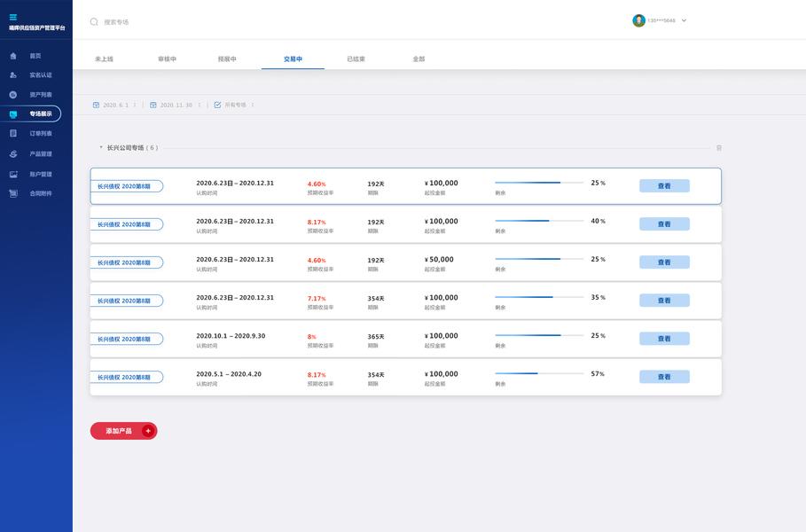The image size is (806, 532).
Task: Switch to the 未上线 tab
Action: (104, 59)
